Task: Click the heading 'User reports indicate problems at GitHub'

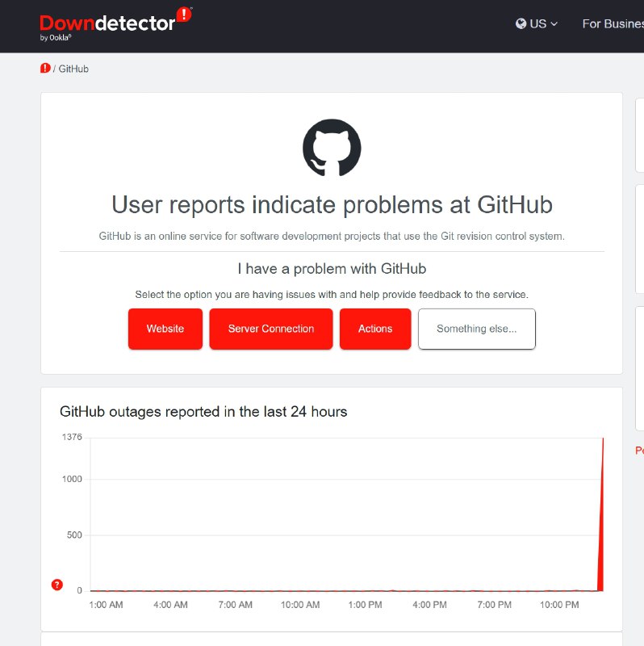Action: (x=332, y=205)
